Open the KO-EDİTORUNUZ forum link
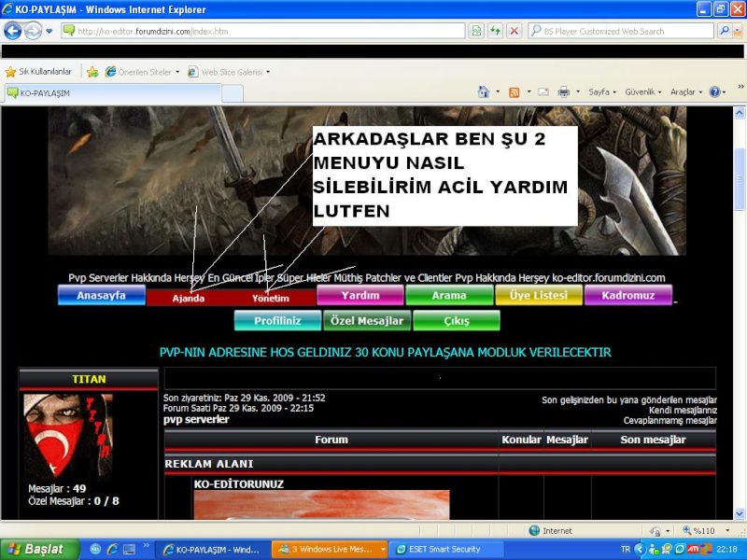Screen dimensions: 747x560 click(239, 484)
